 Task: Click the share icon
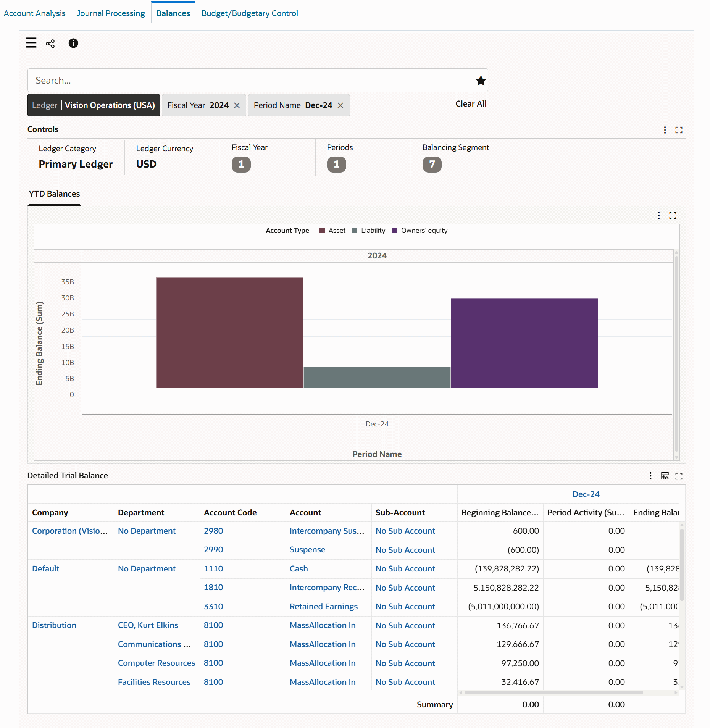coord(50,44)
